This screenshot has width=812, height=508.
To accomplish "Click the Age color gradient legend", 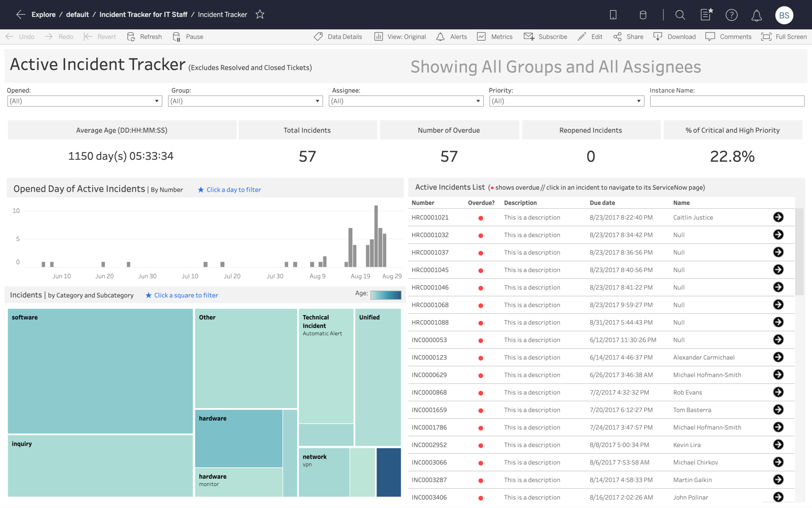I will click(x=386, y=295).
